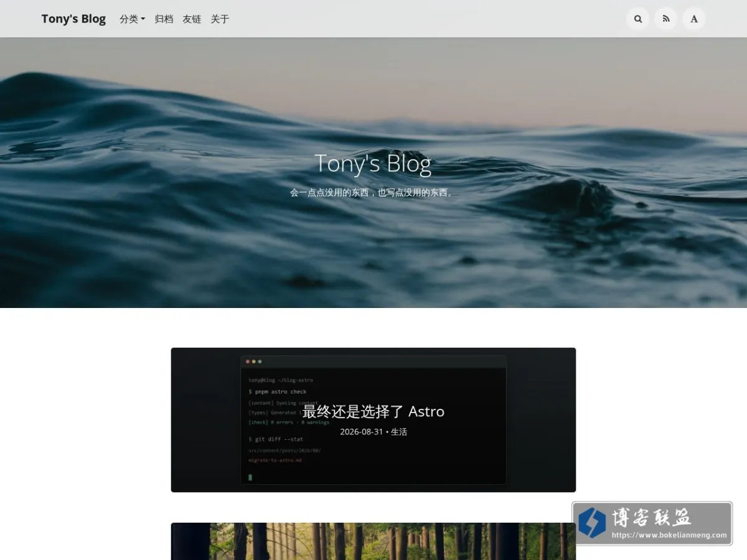Click the Tony's Blog navbar brand
Viewport: 747px width, 560px height.
point(73,19)
